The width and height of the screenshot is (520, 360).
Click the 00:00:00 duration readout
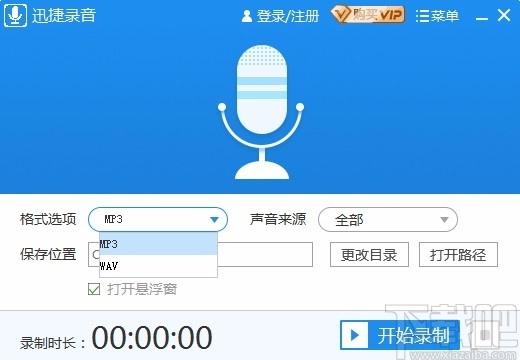pos(152,337)
